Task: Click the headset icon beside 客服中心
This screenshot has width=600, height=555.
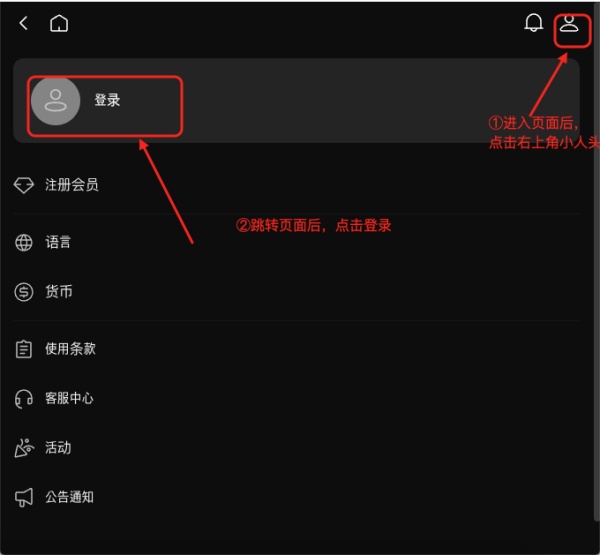Action: coord(24,399)
